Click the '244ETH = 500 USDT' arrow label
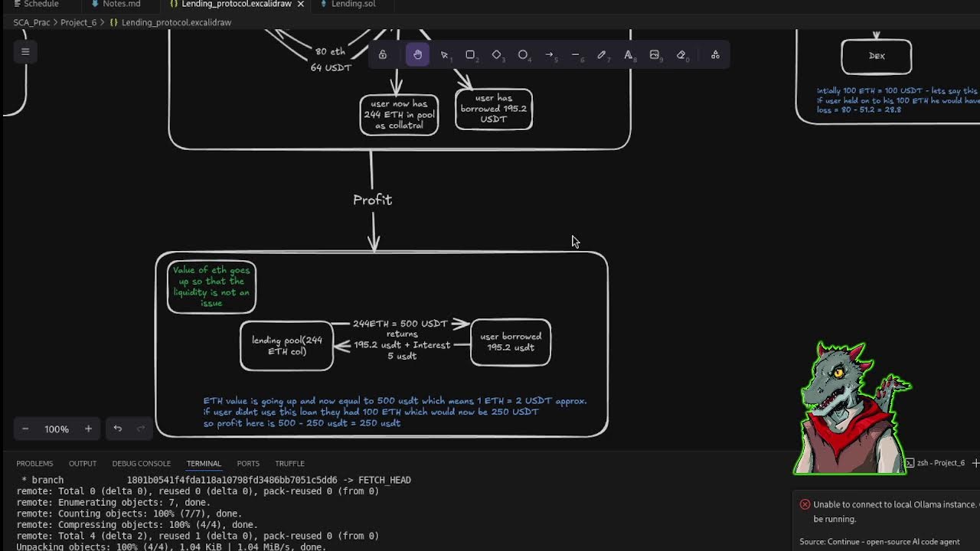 pyautogui.click(x=400, y=324)
